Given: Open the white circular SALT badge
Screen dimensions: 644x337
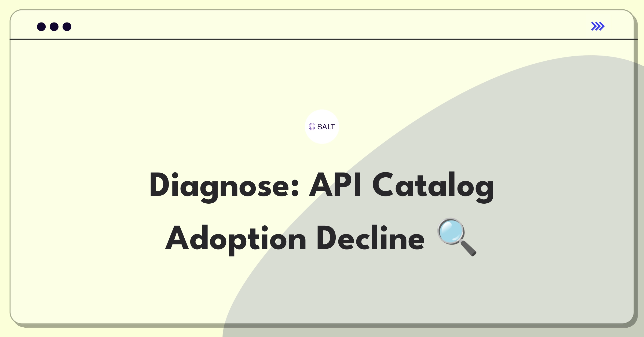Looking at the screenshot, I should pyautogui.click(x=322, y=127).
